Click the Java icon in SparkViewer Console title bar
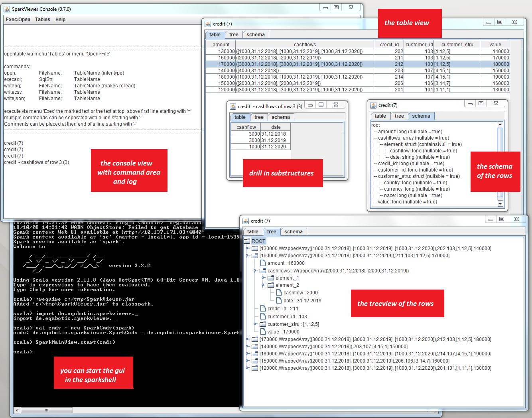The width and height of the screenshot is (532, 418). (7, 9)
